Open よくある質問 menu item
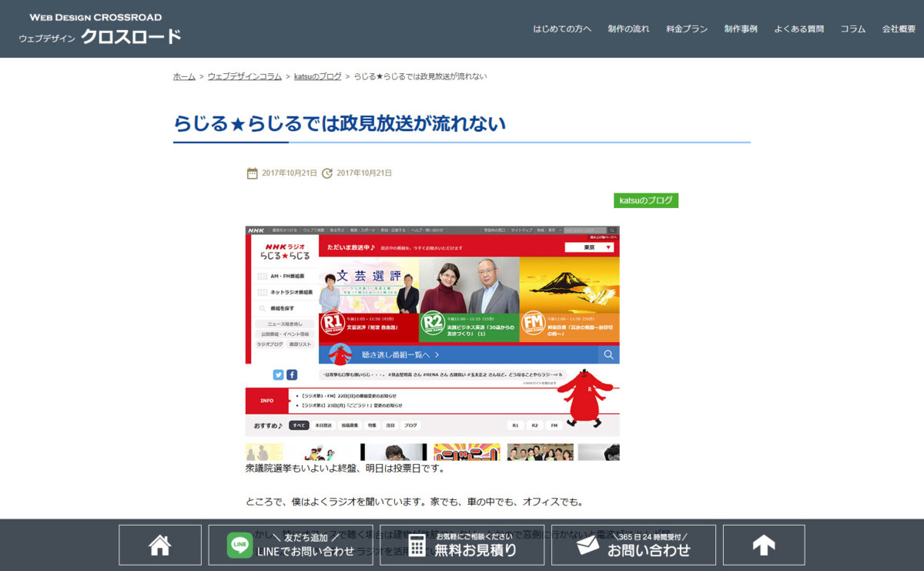Viewport: 924px width, 571px height. pos(799,29)
